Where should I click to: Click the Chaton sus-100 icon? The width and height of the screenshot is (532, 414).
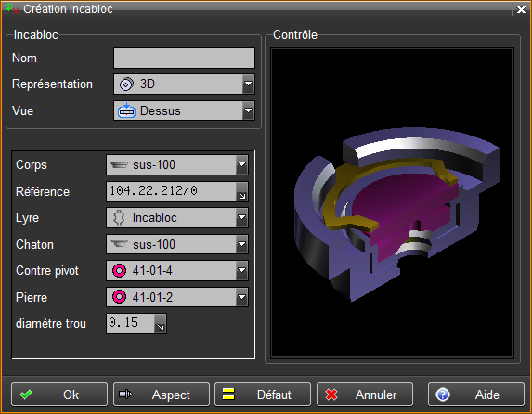click(x=119, y=244)
